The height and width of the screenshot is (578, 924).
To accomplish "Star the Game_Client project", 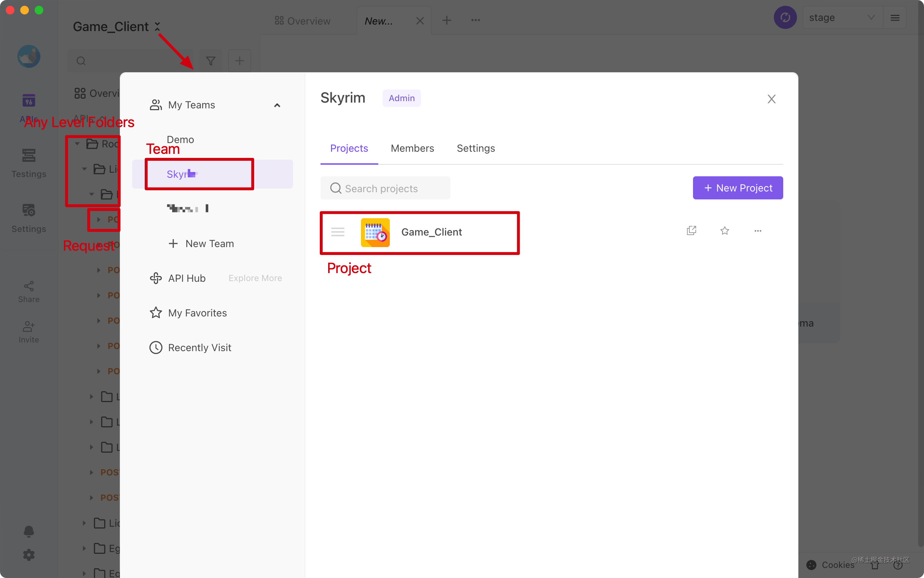I will click(725, 230).
